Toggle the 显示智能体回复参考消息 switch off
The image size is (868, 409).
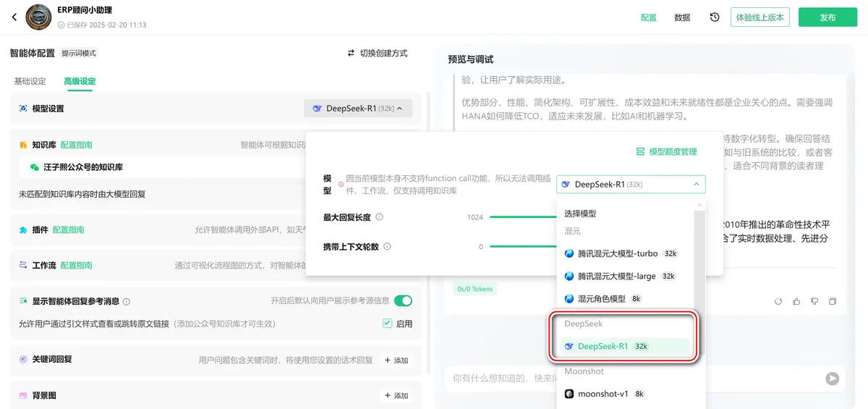403,300
